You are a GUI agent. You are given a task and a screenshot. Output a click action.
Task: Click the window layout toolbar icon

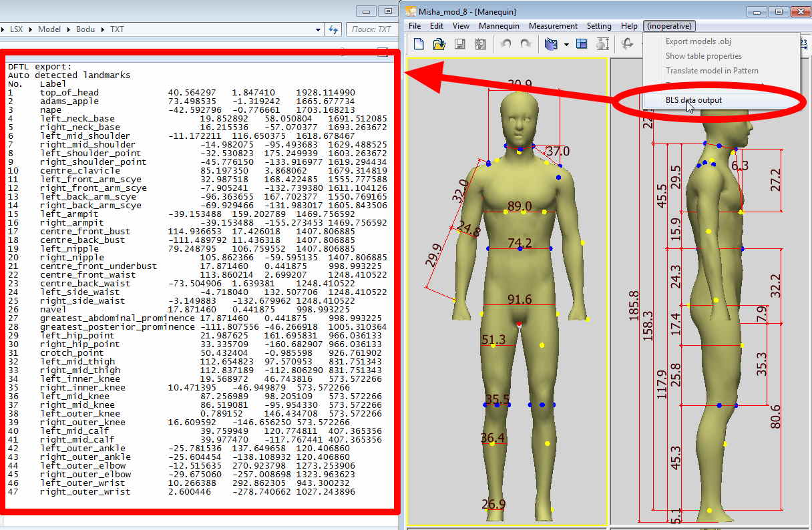(x=582, y=44)
